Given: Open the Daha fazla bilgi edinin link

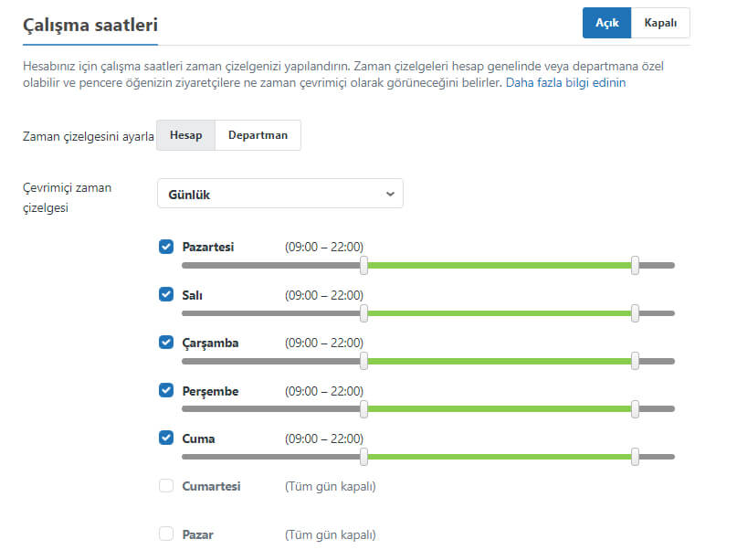Looking at the screenshot, I should click(565, 83).
